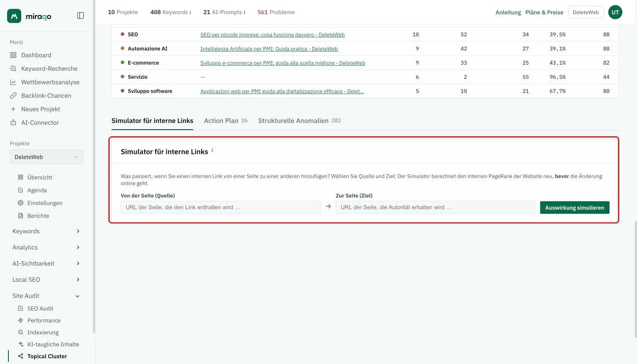Switch to the Action Plan tab

(226, 121)
